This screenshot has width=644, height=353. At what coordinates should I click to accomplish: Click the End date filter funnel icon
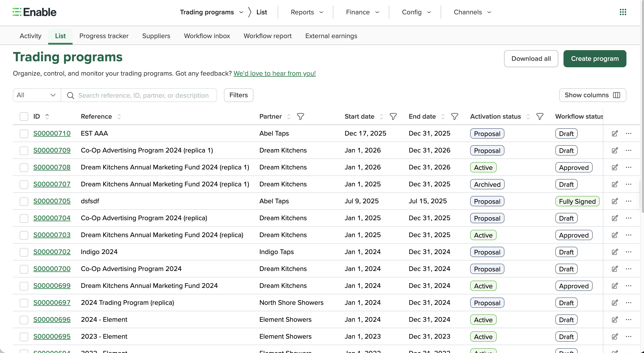point(455,116)
